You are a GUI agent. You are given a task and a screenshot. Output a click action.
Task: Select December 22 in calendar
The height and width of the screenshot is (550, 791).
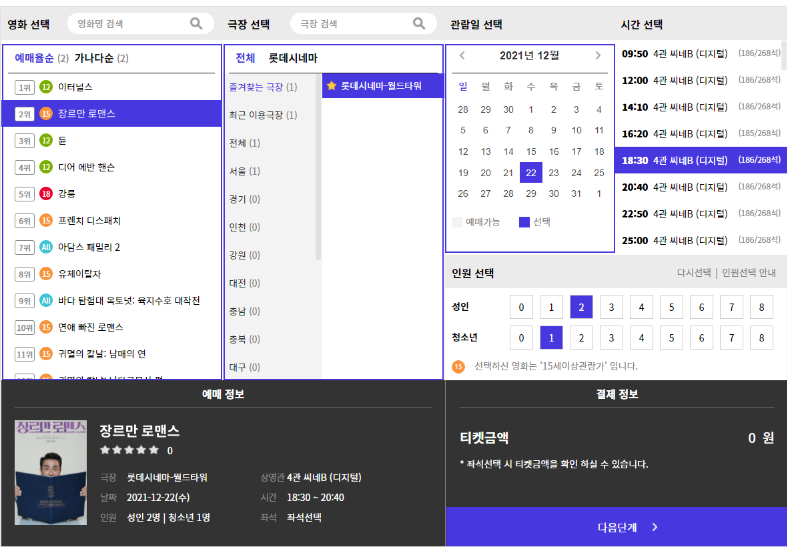(531, 173)
